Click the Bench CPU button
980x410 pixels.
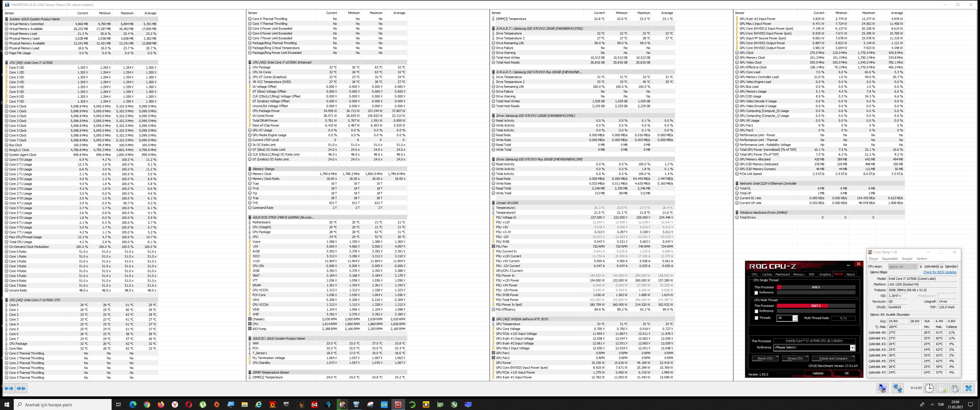tap(765, 358)
